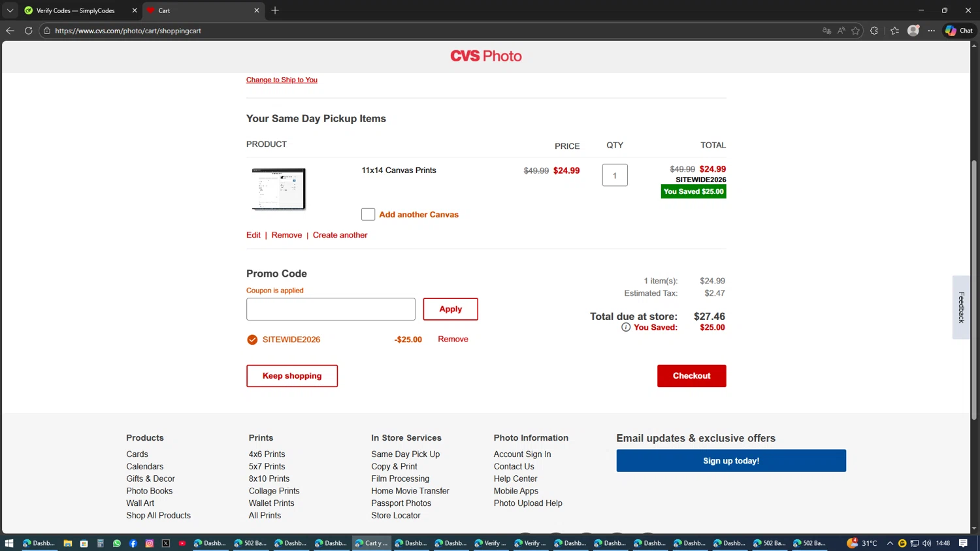This screenshot has width=980, height=551.
Task: Click the browser Back arrow
Action: tap(10, 31)
